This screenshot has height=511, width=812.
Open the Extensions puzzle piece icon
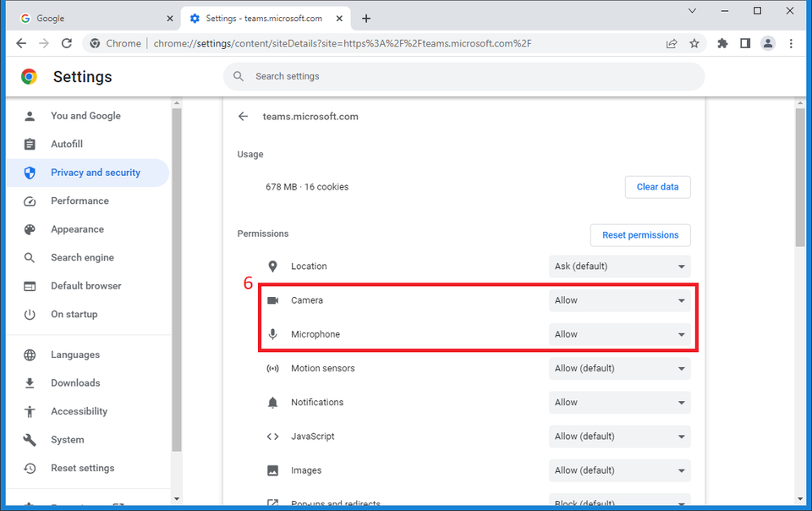(722, 43)
